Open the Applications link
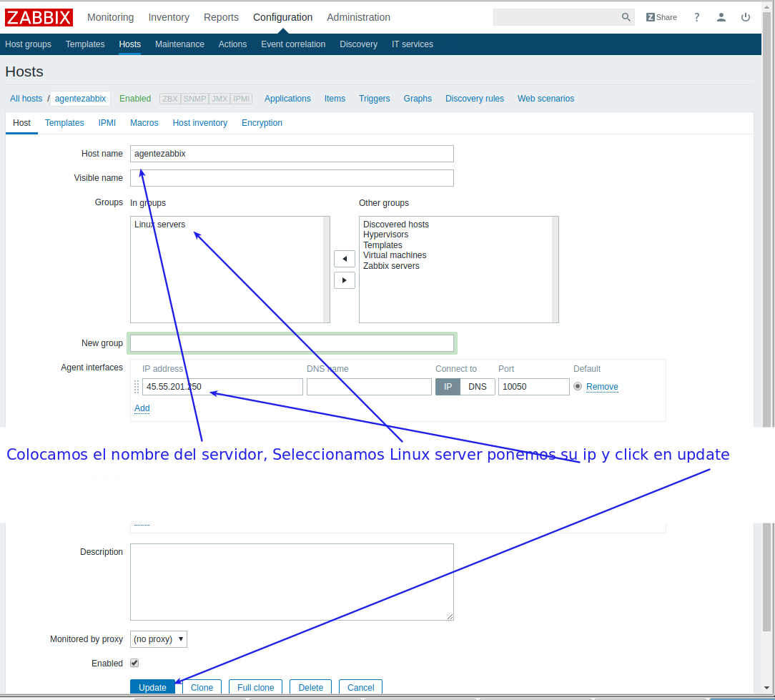The height and width of the screenshot is (700, 775). (x=287, y=99)
